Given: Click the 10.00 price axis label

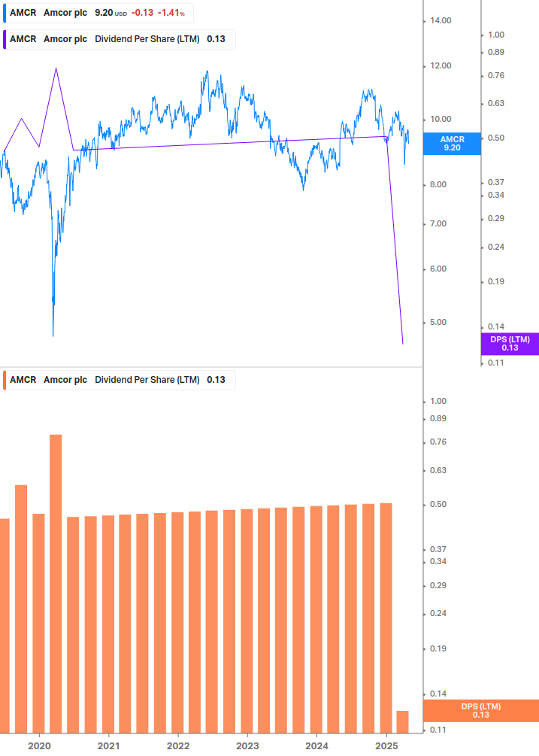Looking at the screenshot, I should point(441,119).
